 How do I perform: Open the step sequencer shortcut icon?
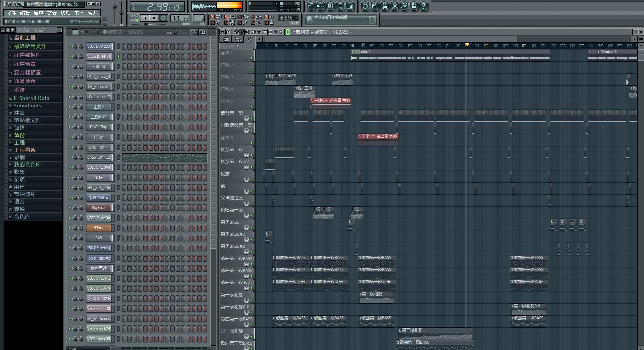[x=320, y=6]
